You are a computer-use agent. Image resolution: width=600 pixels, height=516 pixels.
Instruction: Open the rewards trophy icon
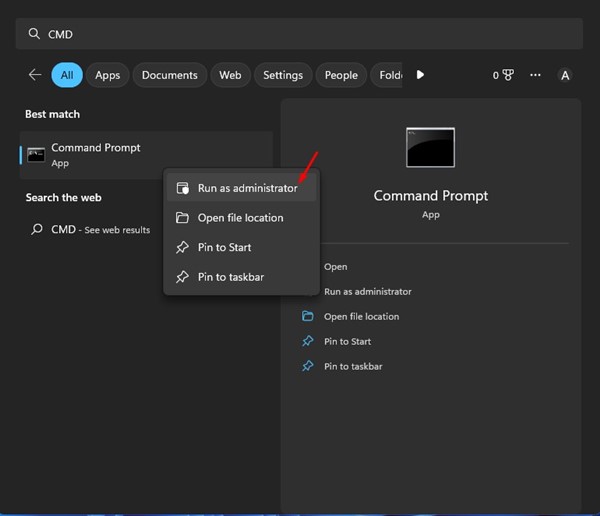(508, 75)
